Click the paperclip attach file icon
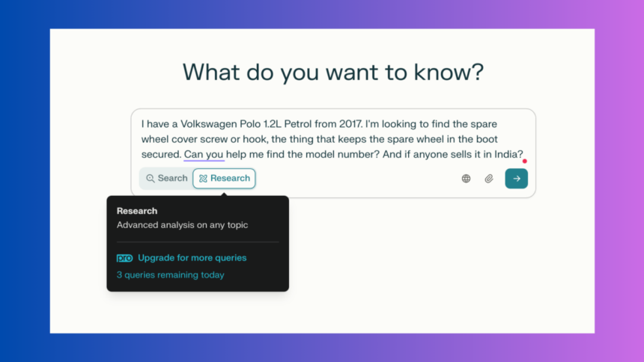Screen dimensions: 644x362 [x=489, y=179]
